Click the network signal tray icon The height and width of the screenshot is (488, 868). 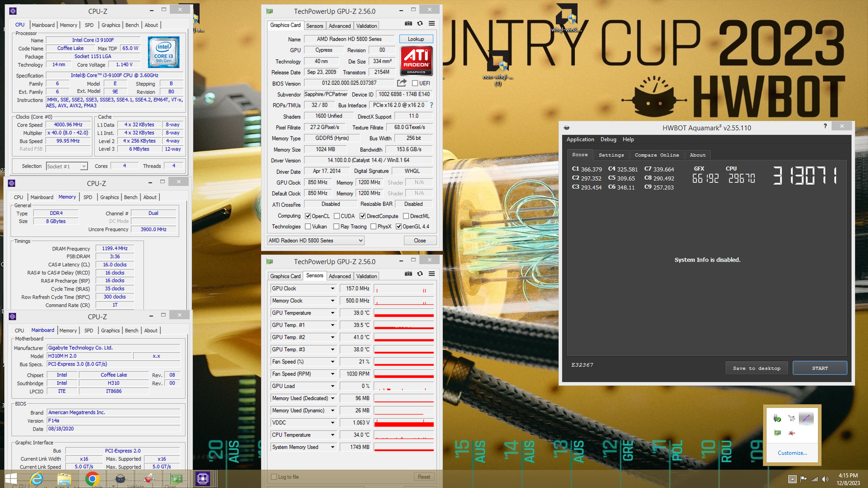pos(814,479)
